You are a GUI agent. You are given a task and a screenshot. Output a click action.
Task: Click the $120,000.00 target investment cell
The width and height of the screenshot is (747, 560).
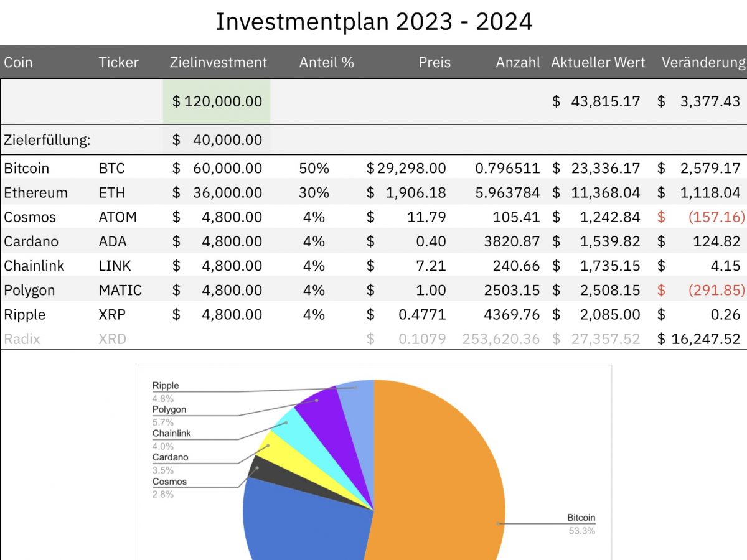click(x=217, y=101)
